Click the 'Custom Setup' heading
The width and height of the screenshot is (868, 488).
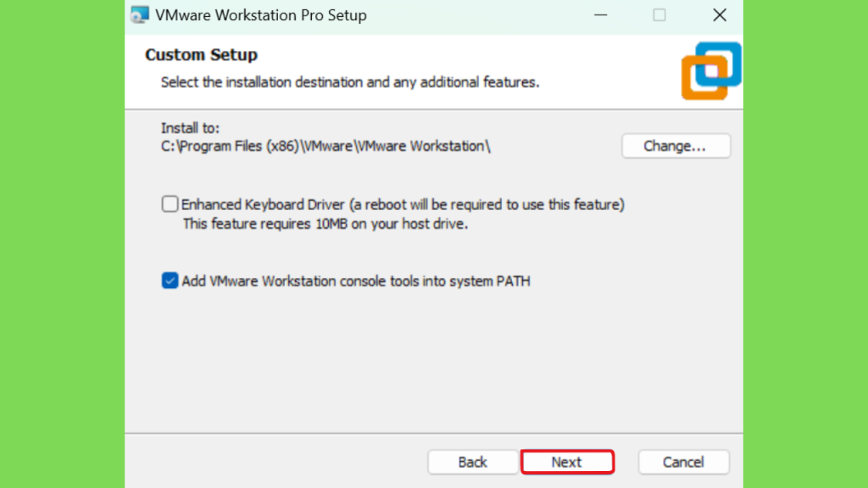tap(202, 55)
